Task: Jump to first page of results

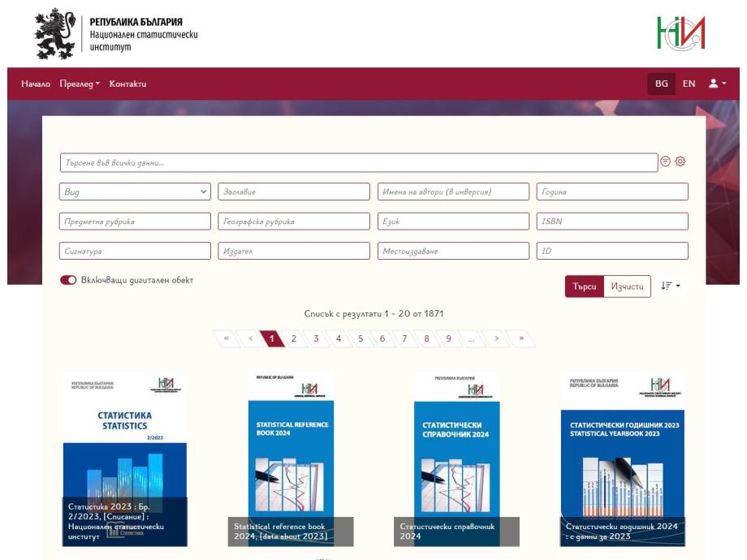Action: click(226, 338)
